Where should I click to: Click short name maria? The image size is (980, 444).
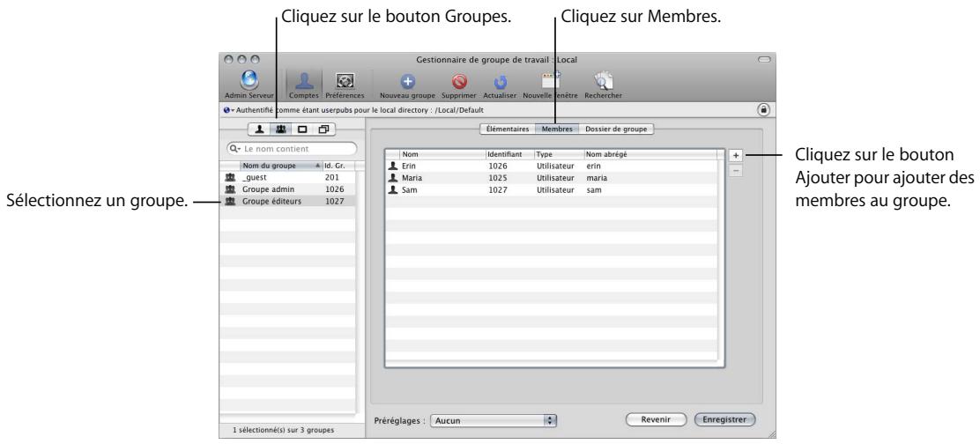pyautogui.click(x=597, y=178)
